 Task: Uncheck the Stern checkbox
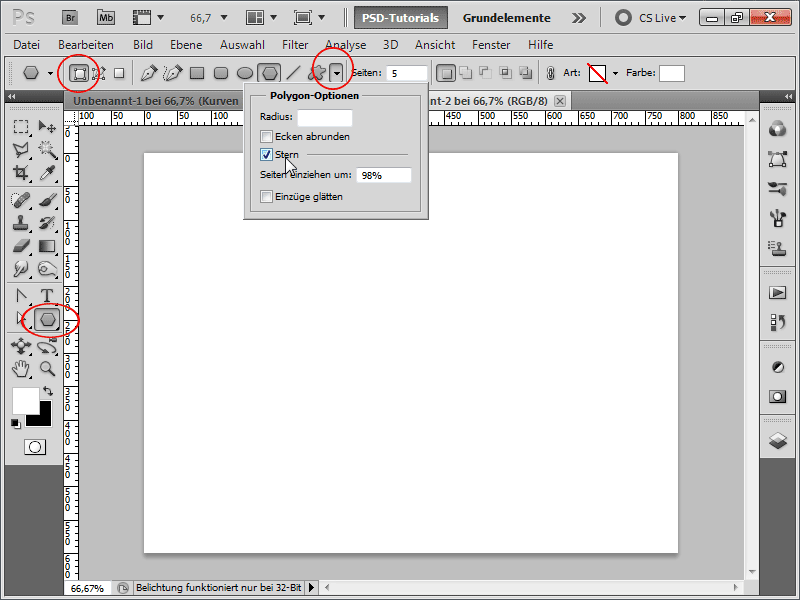point(266,155)
